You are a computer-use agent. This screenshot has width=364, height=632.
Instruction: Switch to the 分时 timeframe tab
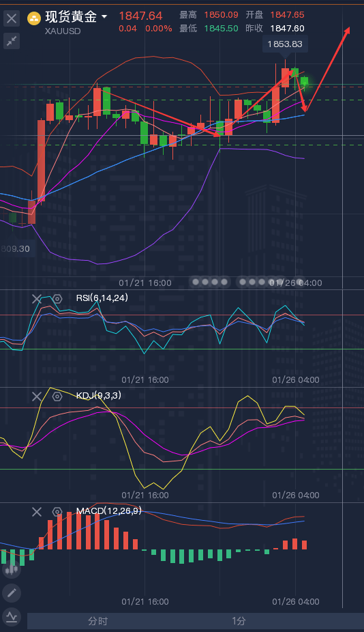tap(98, 621)
